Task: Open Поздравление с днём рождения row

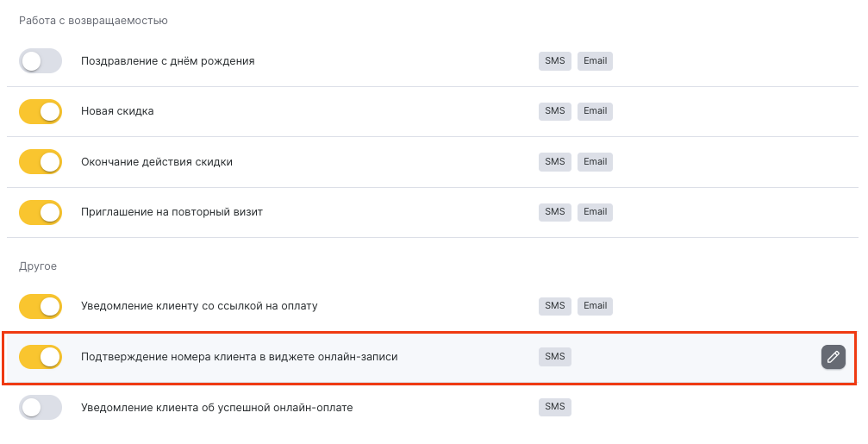Action: tap(167, 61)
